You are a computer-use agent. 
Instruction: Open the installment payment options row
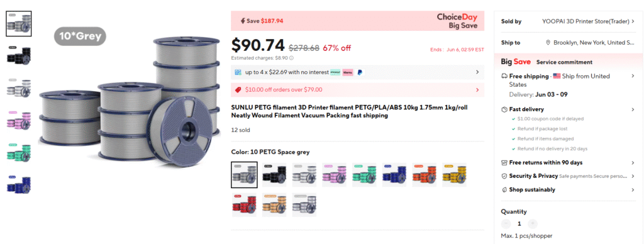point(357,72)
